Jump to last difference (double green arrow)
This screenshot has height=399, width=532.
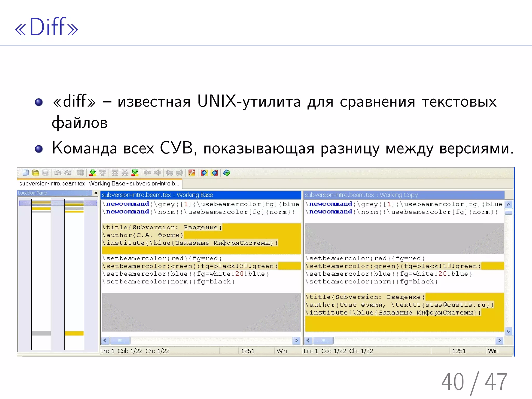(x=135, y=173)
